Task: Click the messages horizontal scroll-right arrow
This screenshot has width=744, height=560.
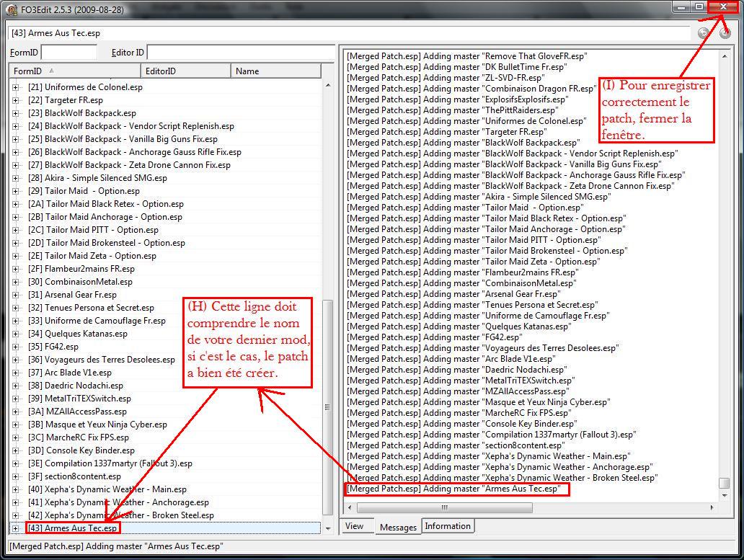Action: [712, 507]
